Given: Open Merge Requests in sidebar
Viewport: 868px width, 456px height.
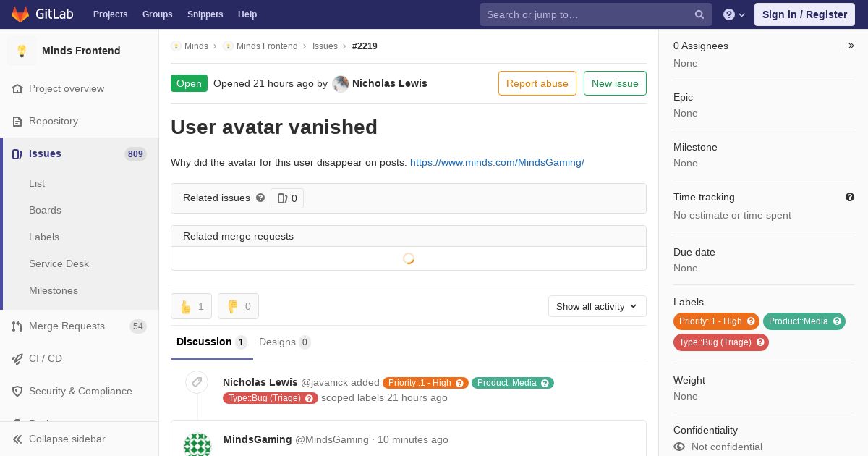Looking at the screenshot, I should click(80, 326).
